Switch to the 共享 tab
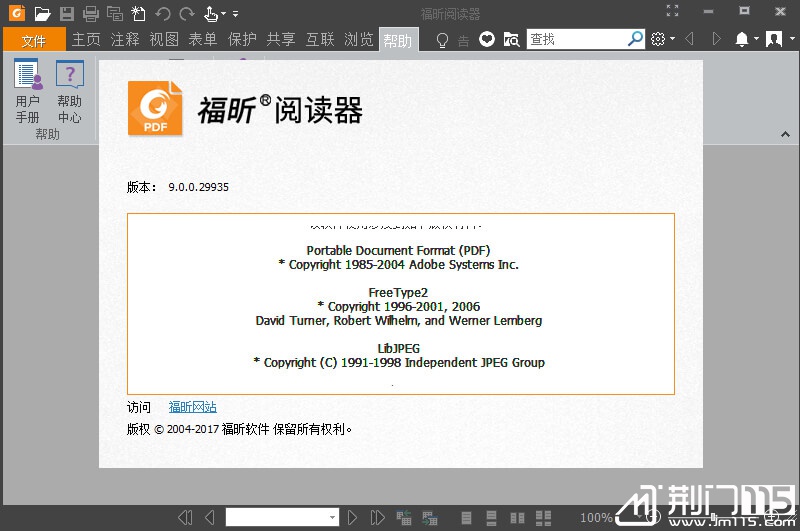Viewport: 800px width, 531px height. [281, 39]
